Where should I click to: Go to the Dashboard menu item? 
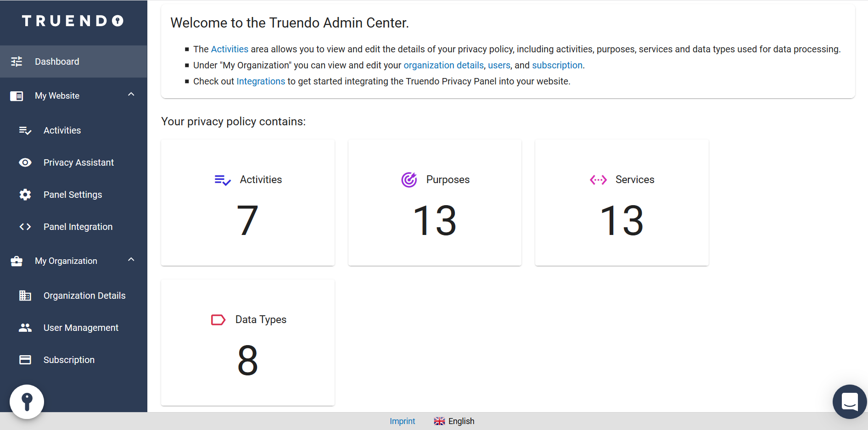tap(57, 61)
